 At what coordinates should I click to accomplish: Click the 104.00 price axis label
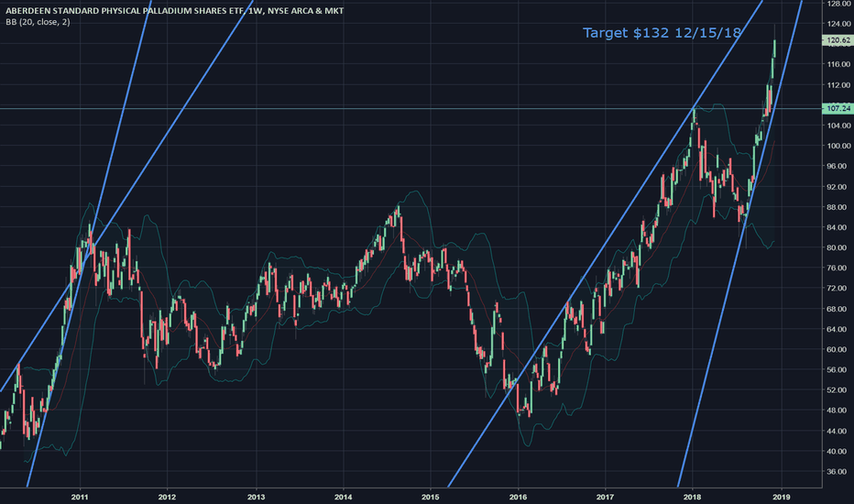point(838,126)
